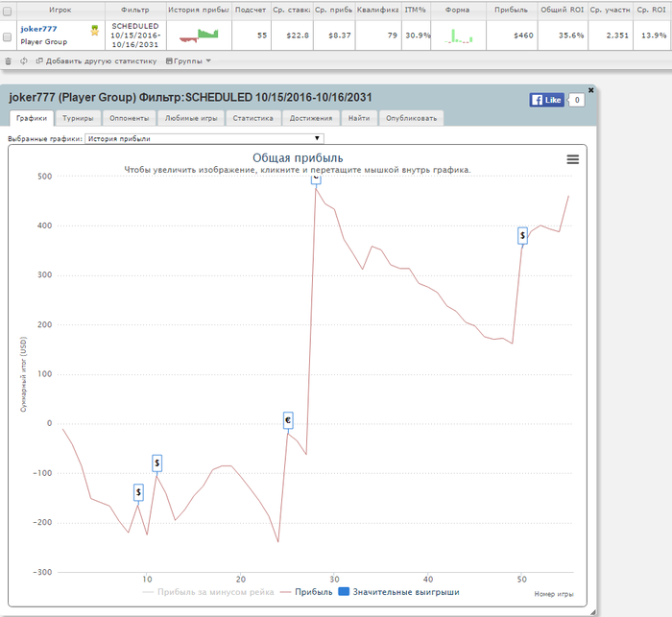Screen dimensions: 672x617
Task: Close the joker777 statistics panel
Action: coord(591,90)
